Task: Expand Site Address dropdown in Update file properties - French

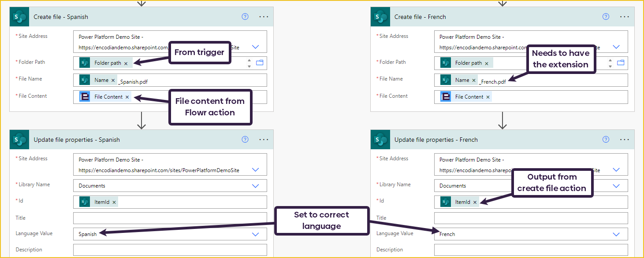Action: click(x=616, y=170)
